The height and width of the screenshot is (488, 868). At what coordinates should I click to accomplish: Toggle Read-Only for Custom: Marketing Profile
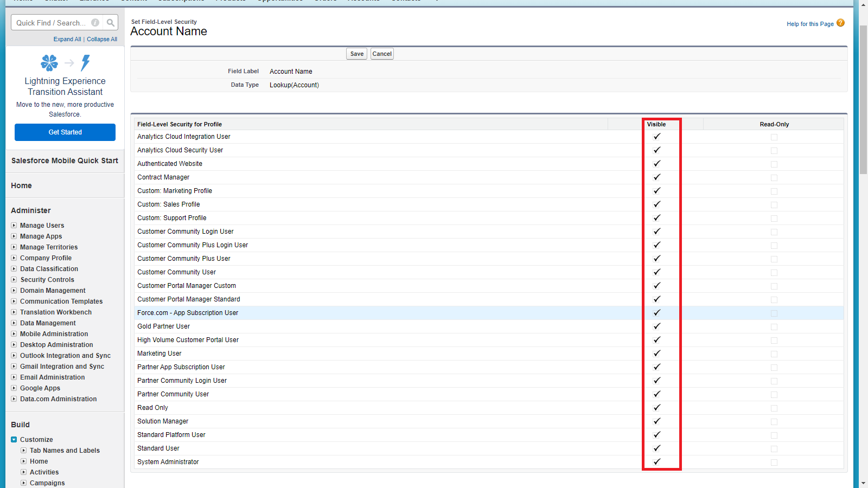pos(774,191)
